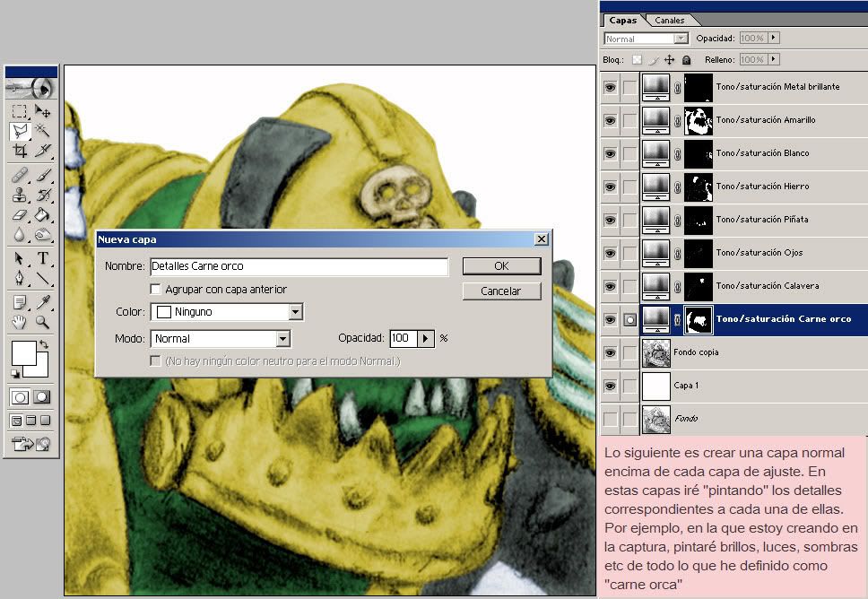Screen dimensions: 868x599
Task: Toggle lock transparent pixels icon
Action: [638, 60]
